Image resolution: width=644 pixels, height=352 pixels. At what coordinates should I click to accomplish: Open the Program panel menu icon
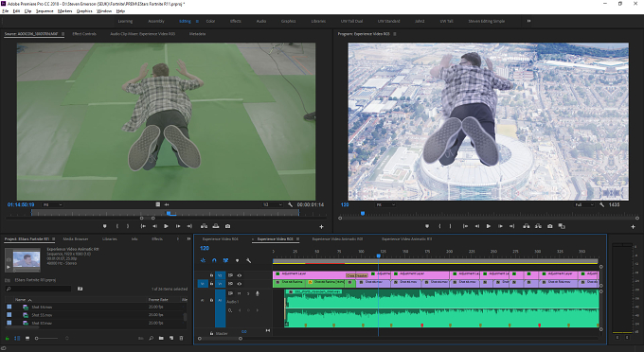395,34
